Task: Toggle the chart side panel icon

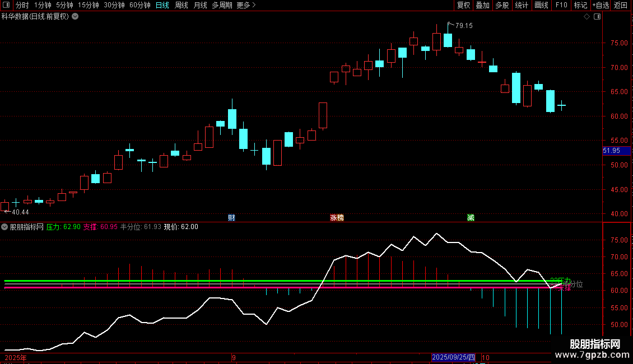Action: tap(597, 17)
